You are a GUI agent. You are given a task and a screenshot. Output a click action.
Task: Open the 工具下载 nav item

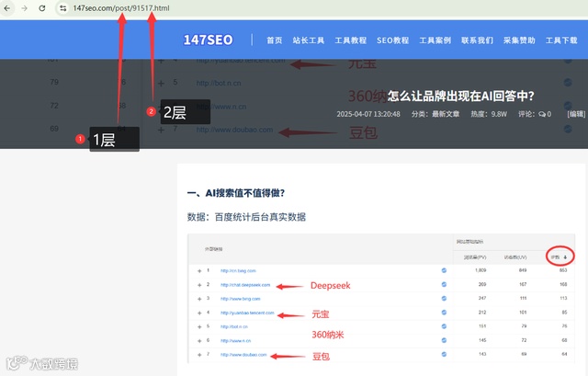pos(561,40)
